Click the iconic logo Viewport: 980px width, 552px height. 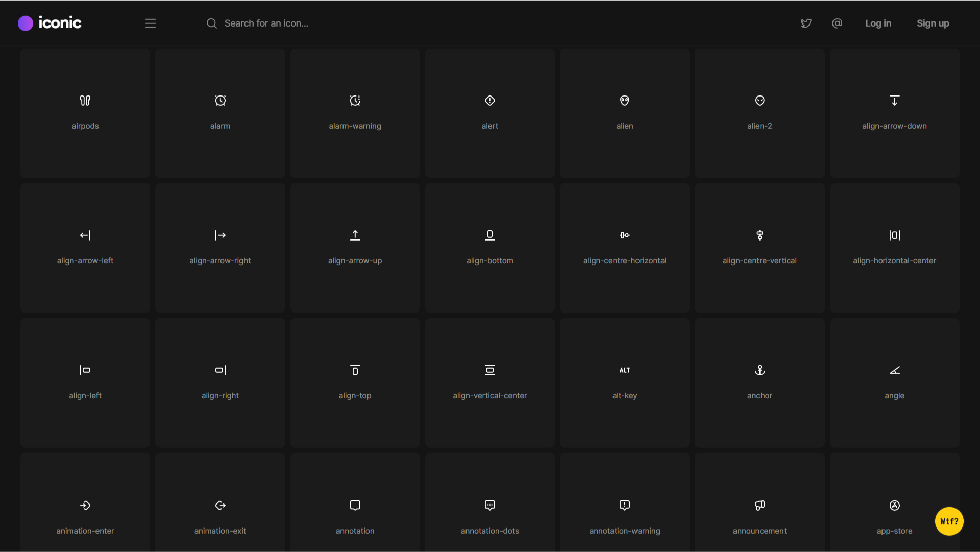pyautogui.click(x=50, y=23)
